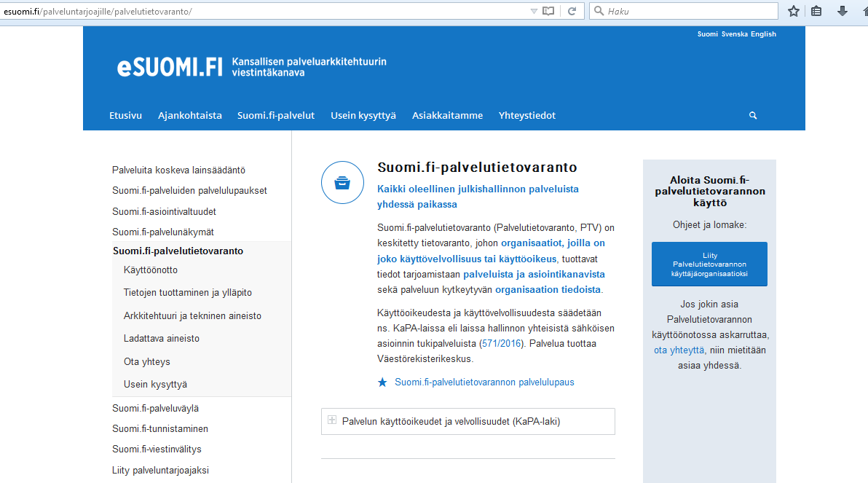Follow 'organisaatiot, joilla on' link
Image resolution: width=868 pixels, height=483 pixels.
click(x=553, y=243)
